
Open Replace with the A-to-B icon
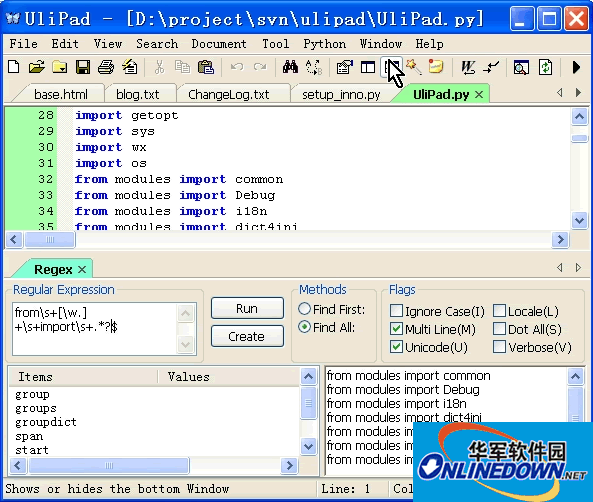point(314,67)
